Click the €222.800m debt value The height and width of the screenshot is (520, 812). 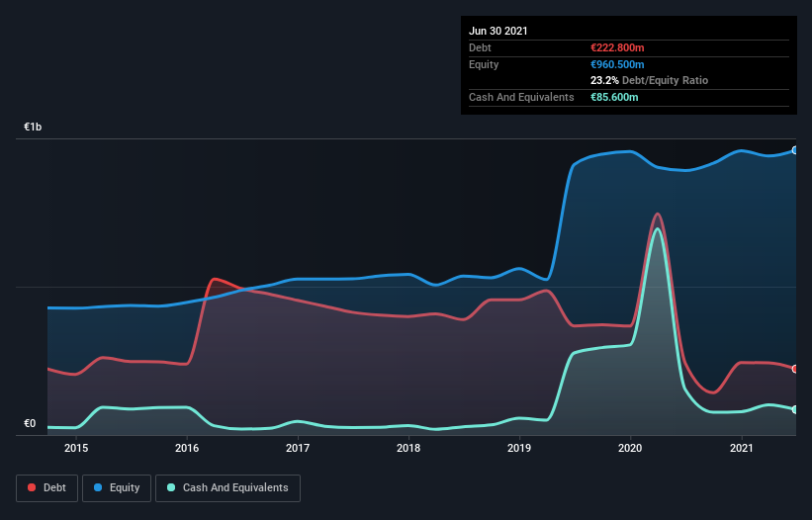tap(617, 47)
